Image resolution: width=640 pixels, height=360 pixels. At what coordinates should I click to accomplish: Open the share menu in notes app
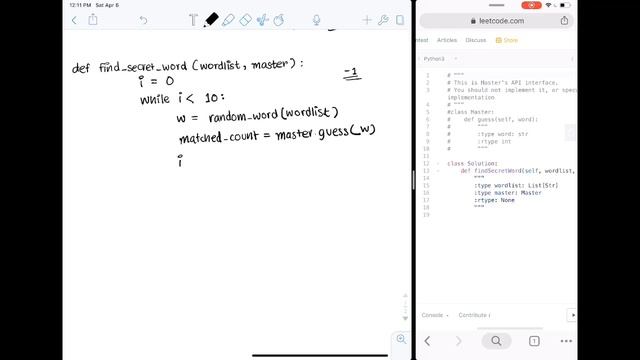[x=93, y=19]
